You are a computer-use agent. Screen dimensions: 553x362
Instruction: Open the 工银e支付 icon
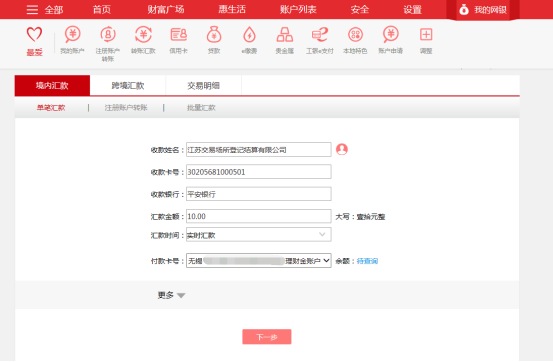320,35
